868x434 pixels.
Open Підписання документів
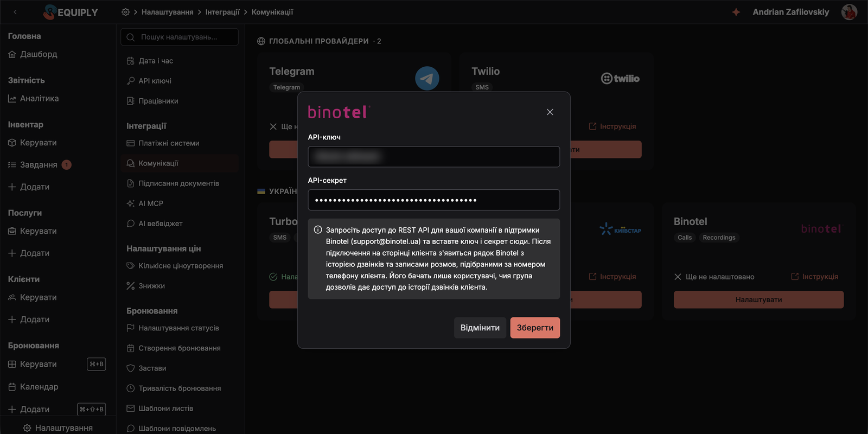pos(173,183)
